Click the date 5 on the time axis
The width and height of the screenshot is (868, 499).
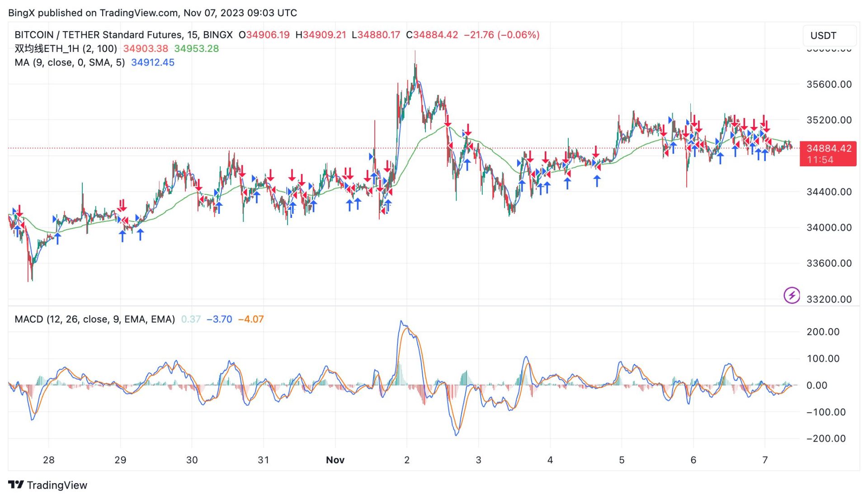[x=621, y=460]
